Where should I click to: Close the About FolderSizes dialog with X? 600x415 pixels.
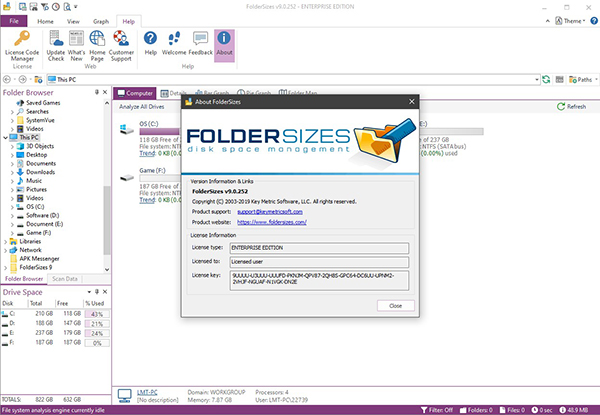pyautogui.click(x=412, y=101)
